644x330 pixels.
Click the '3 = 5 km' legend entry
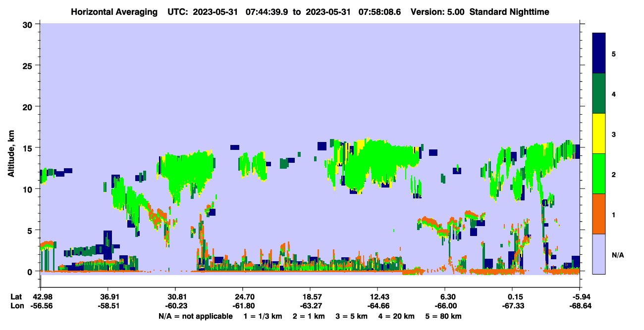(x=351, y=316)
